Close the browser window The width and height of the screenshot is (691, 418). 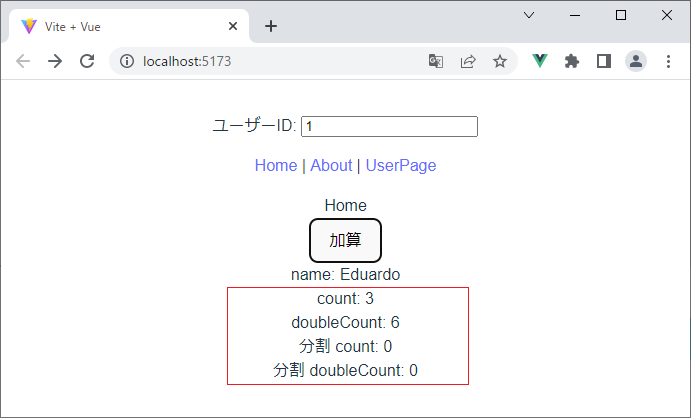pyautogui.click(x=667, y=15)
